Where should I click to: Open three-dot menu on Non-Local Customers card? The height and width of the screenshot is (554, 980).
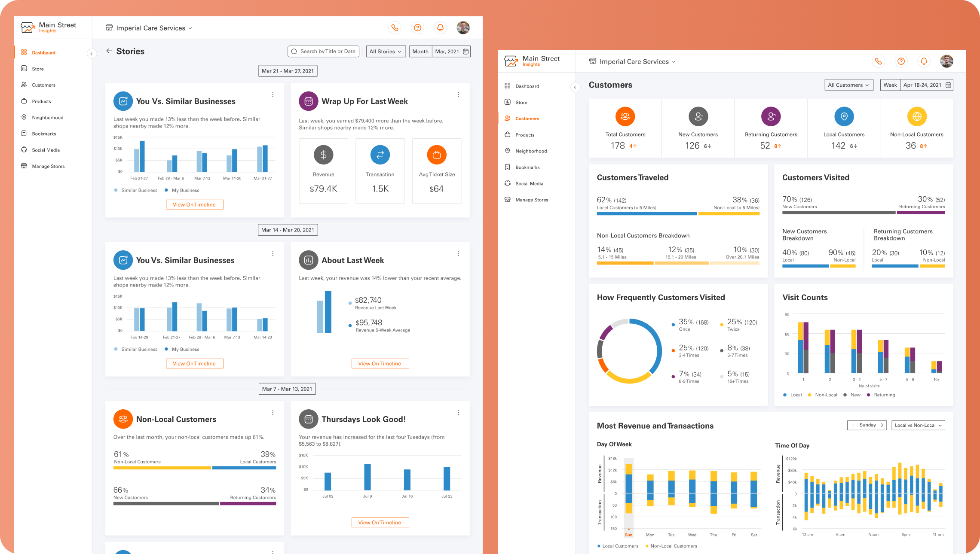point(273,413)
